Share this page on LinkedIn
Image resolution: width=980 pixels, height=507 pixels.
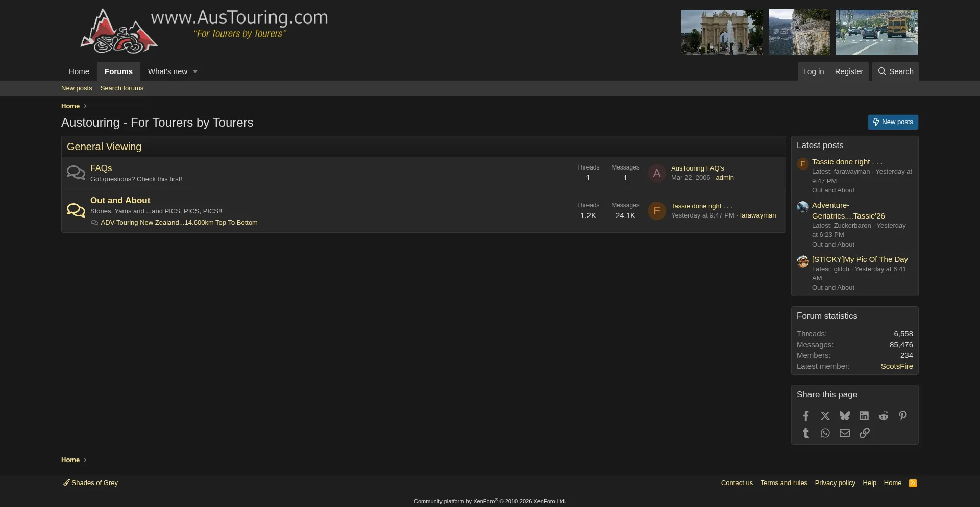coord(864,416)
